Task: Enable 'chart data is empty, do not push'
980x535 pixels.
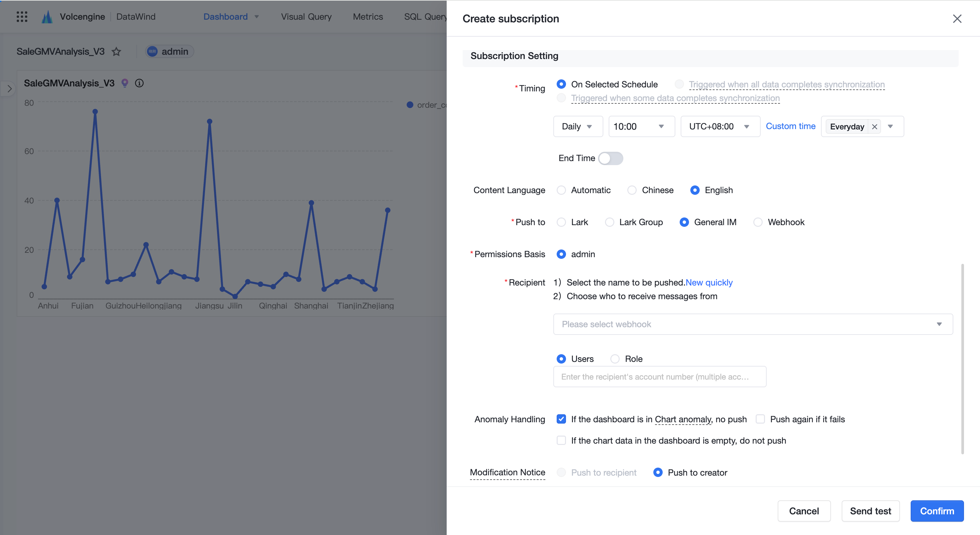Action: (561, 440)
